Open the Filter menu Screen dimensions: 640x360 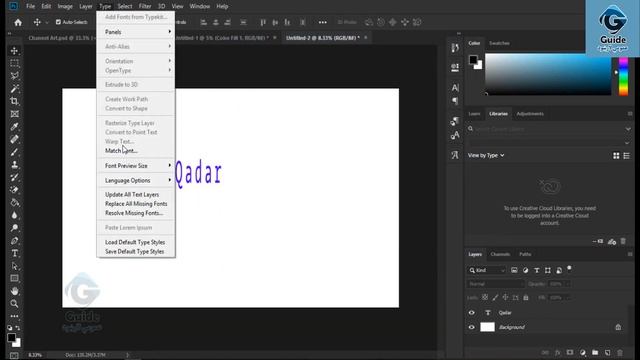point(145,6)
